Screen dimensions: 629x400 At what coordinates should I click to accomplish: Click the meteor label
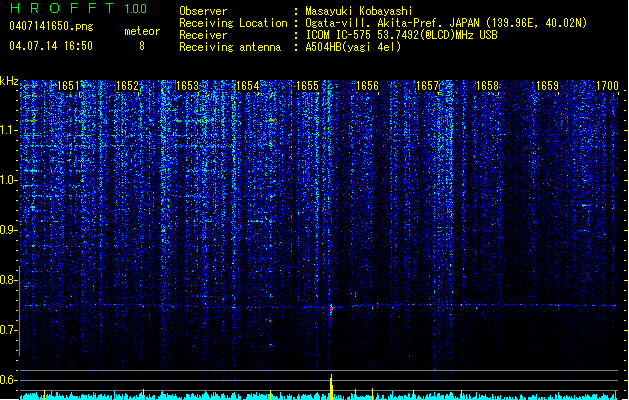coord(142,31)
